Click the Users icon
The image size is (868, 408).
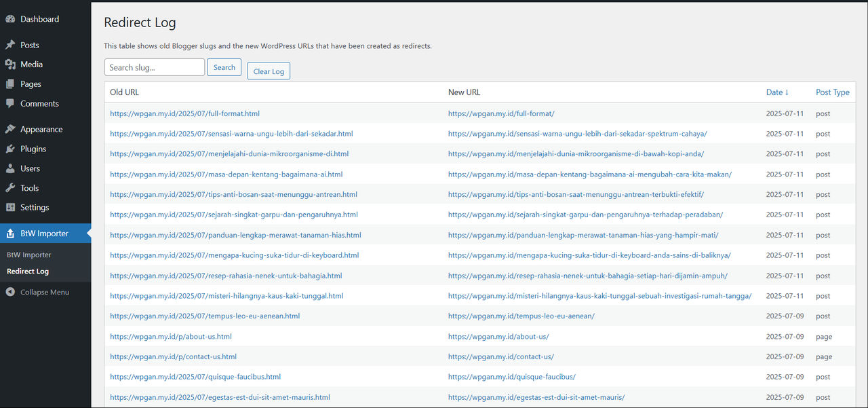[12, 168]
